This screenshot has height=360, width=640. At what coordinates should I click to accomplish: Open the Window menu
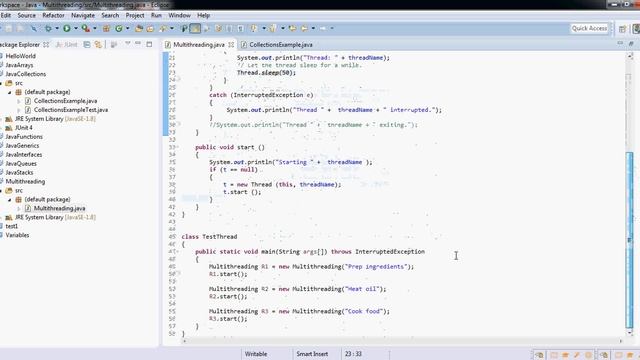(180, 15)
